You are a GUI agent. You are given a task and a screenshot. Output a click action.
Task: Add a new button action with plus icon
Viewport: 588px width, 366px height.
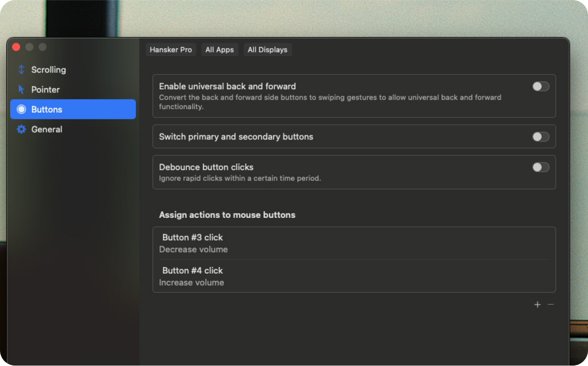pos(537,304)
